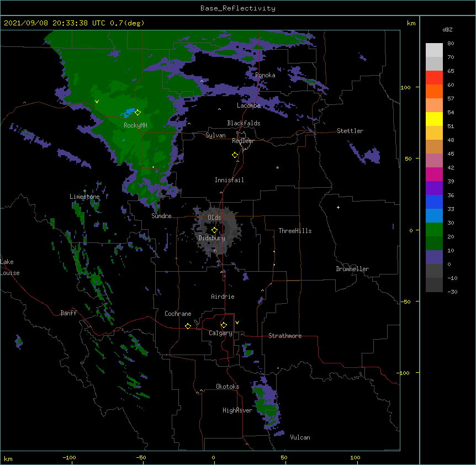Click the Base_Reflectivity title text
The width and height of the screenshot is (476, 465).
tap(238, 8)
